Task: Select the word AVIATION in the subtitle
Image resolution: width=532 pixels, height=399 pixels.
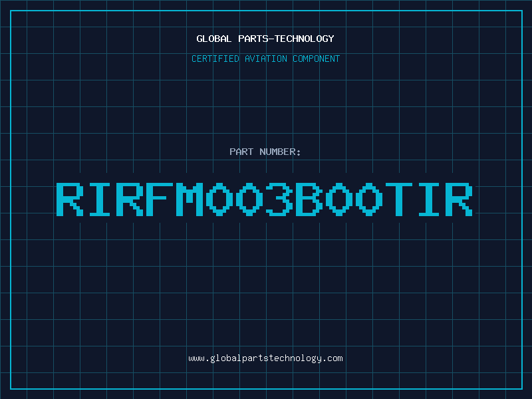Action: pyautogui.click(x=266, y=59)
